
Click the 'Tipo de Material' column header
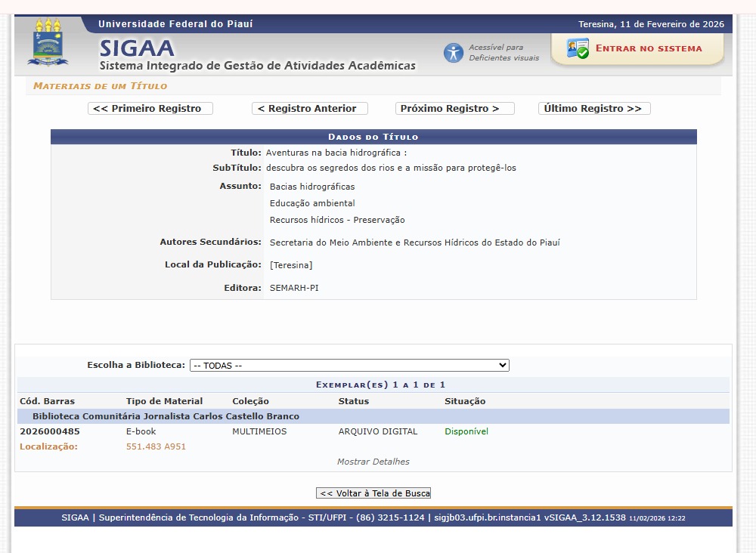click(x=164, y=401)
